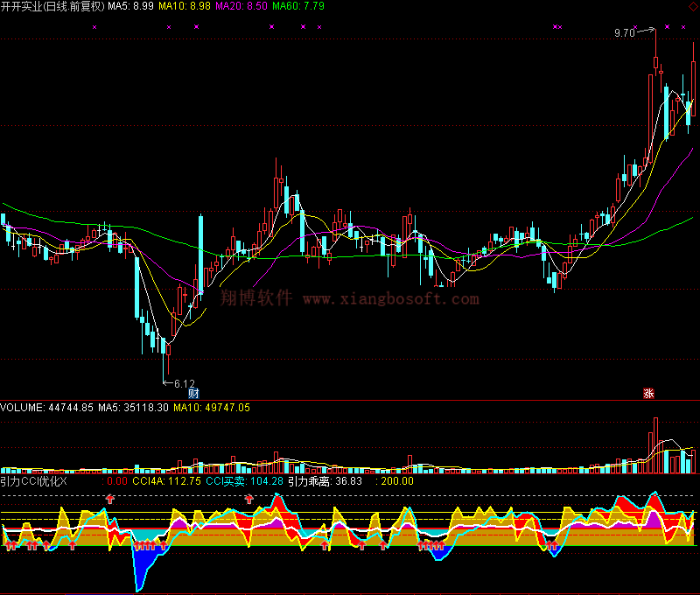700x595 pixels.
Task: Click the 引力CCI优化X indicator name
Action: pyautogui.click(x=33, y=481)
